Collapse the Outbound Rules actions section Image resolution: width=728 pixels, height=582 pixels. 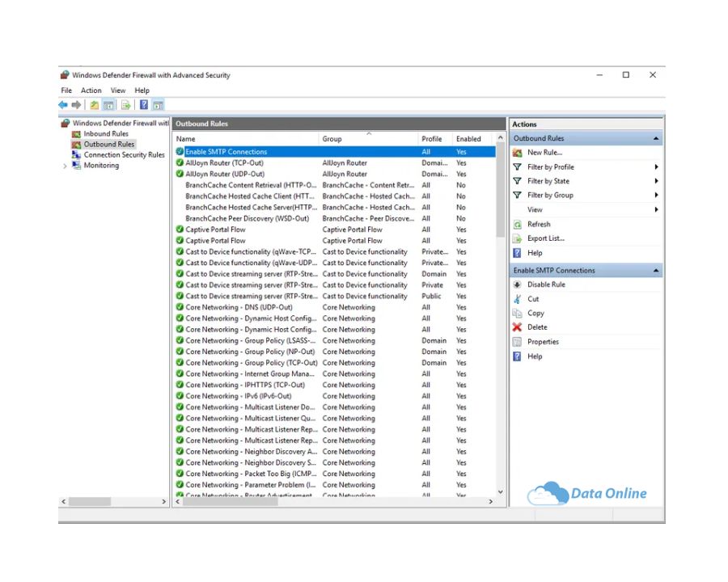pos(655,138)
